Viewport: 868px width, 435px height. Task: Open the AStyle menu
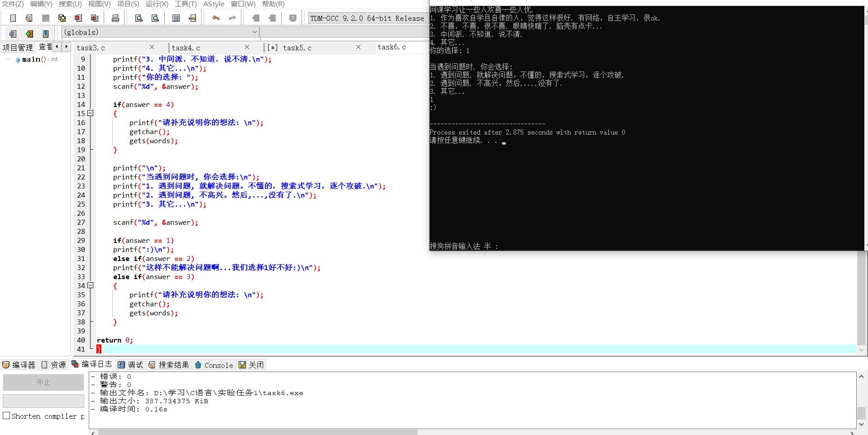214,4
